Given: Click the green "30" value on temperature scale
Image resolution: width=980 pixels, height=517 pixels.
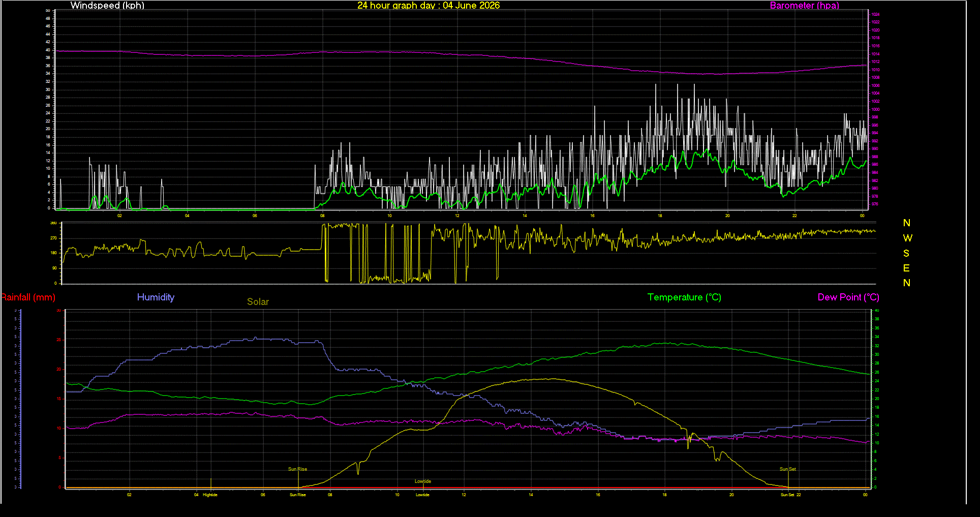Looking at the screenshot, I should 877,354.
